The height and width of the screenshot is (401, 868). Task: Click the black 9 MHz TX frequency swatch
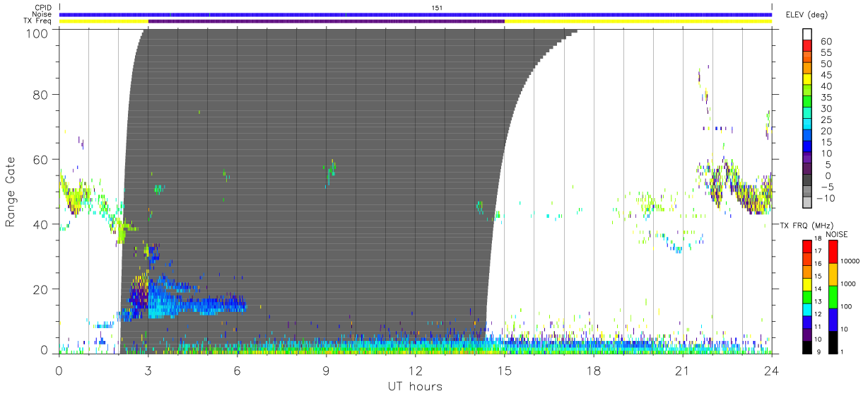pos(807,347)
